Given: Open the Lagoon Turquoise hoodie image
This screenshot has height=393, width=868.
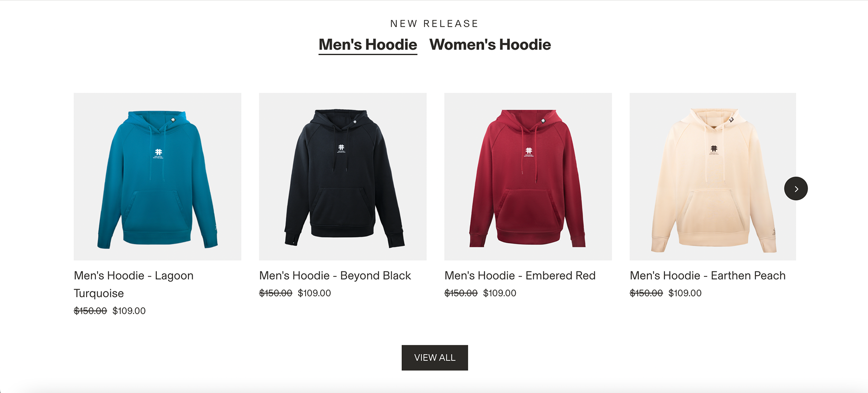Looking at the screenshot, I should point(157,177).
